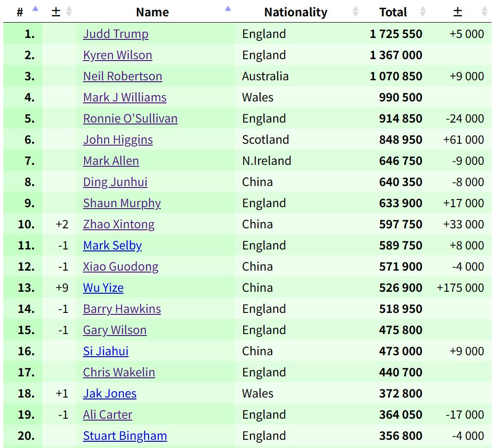The image size is (494, 448).
Task: Click the Total column header text
Action: tap(393, 12)
